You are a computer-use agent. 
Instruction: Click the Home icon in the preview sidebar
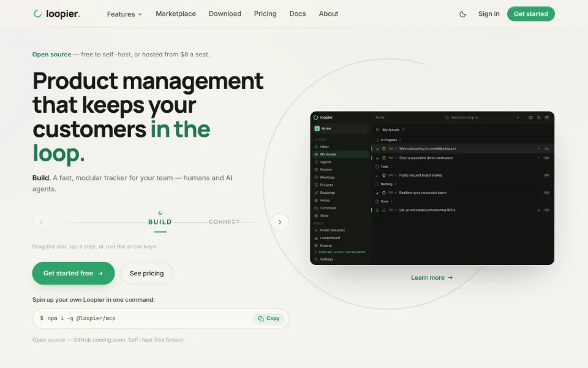coord(316,201)
